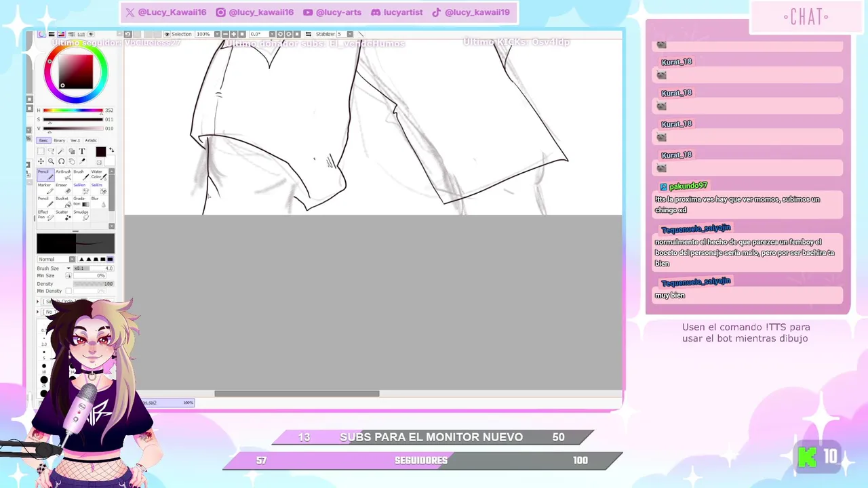This screenshot has width=868, height=488.
Task: Open the rotation angle dropdown
Action: pos(272,34)
